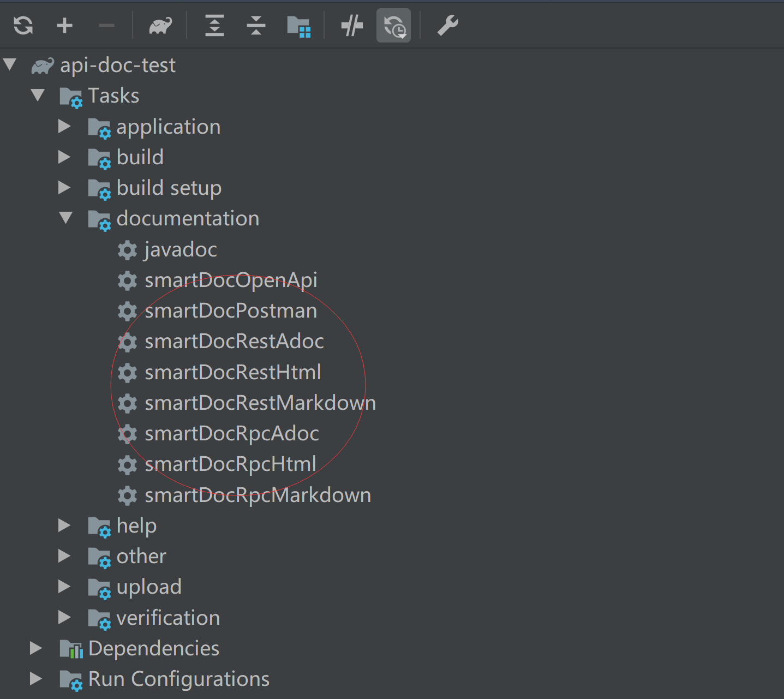Click the build folder icon
Screen dimensions: 784x699
click(99, 159)
